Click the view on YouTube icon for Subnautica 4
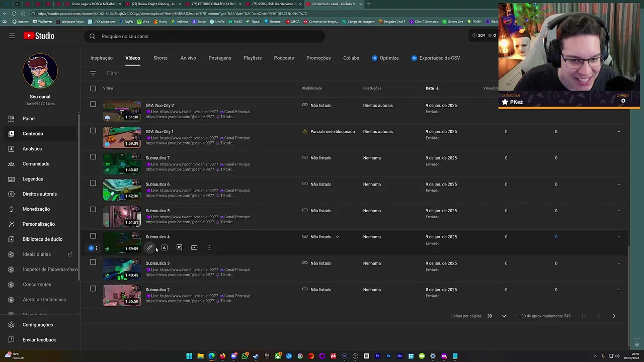The image size is (644, 362). point(194,248)
